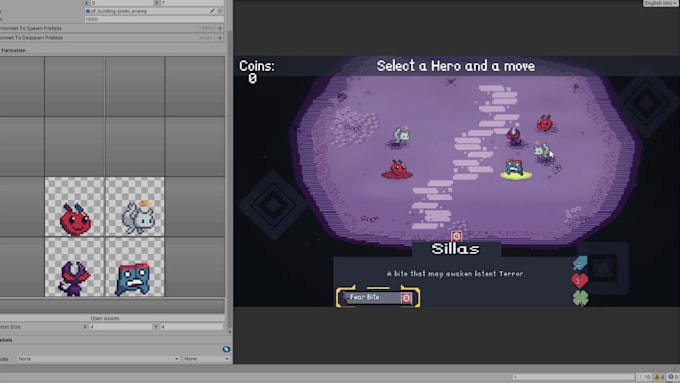Select the Fear Bite move

click(x=378, y=298)
